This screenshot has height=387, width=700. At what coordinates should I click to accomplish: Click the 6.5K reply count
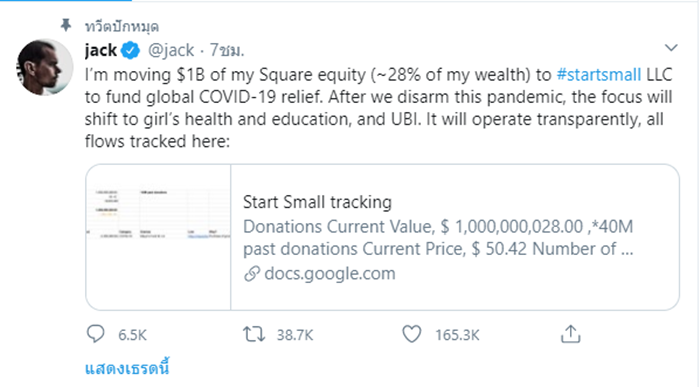[x=132, y=335]
